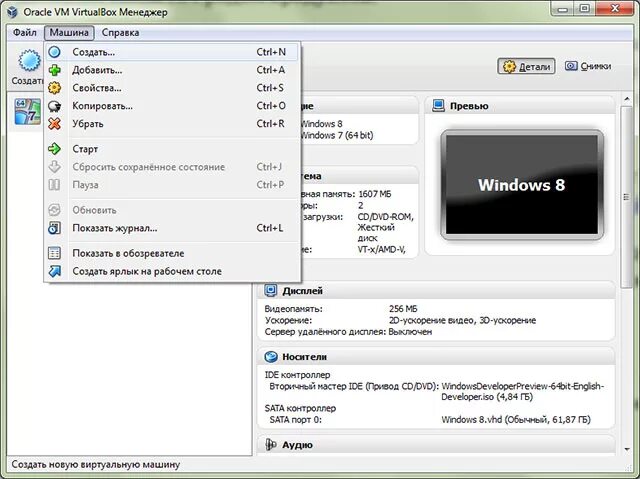Click the gear icon beside Свойства...
Screen dimensions: 640x479
[x=54, y=88]
